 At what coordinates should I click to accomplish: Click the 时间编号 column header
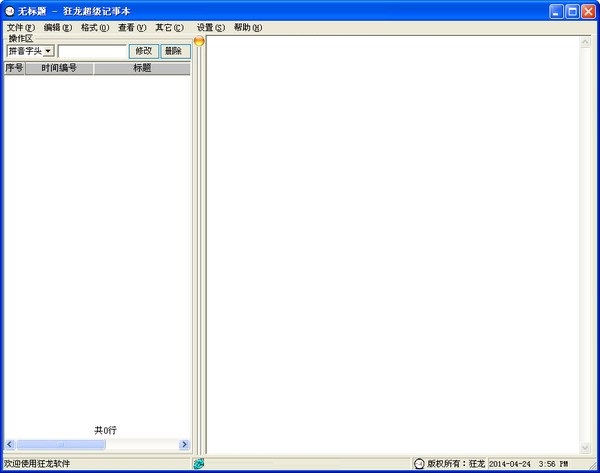coord(59,69)
